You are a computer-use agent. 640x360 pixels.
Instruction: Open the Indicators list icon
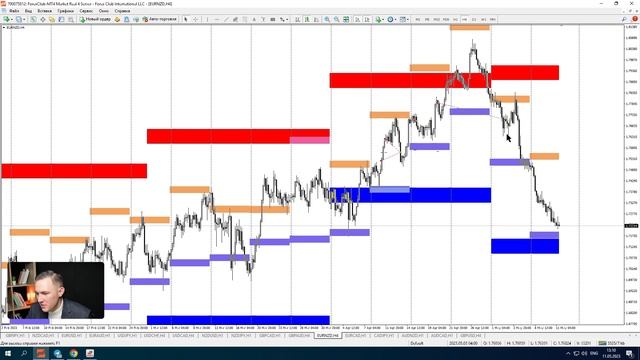point(378,19)
